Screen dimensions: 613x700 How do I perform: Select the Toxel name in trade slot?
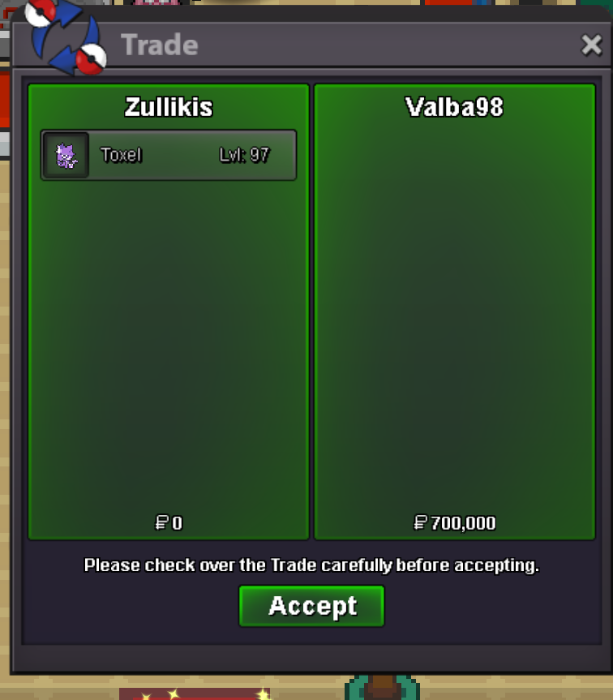tap(122, 155)
